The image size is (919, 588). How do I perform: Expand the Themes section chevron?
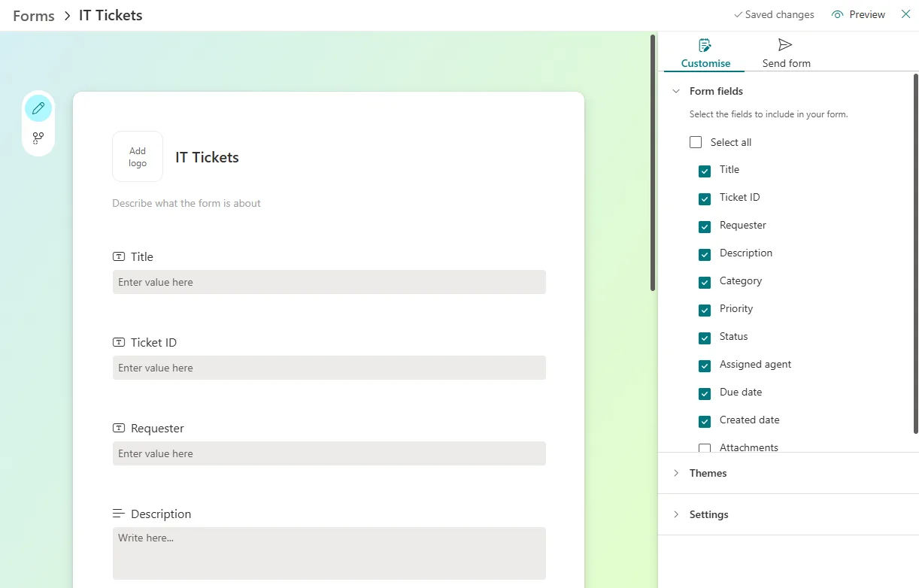coord(676,473)
